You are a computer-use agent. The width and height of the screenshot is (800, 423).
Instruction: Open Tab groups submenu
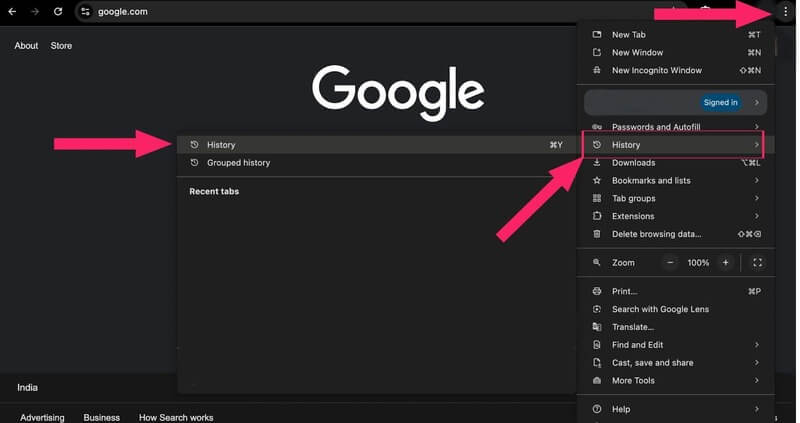(x=676, y=198)
